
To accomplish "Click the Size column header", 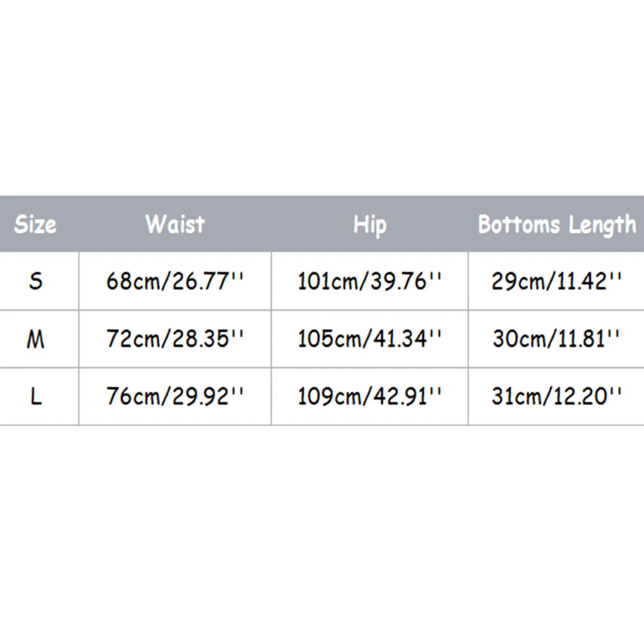I will click(35, 224).
